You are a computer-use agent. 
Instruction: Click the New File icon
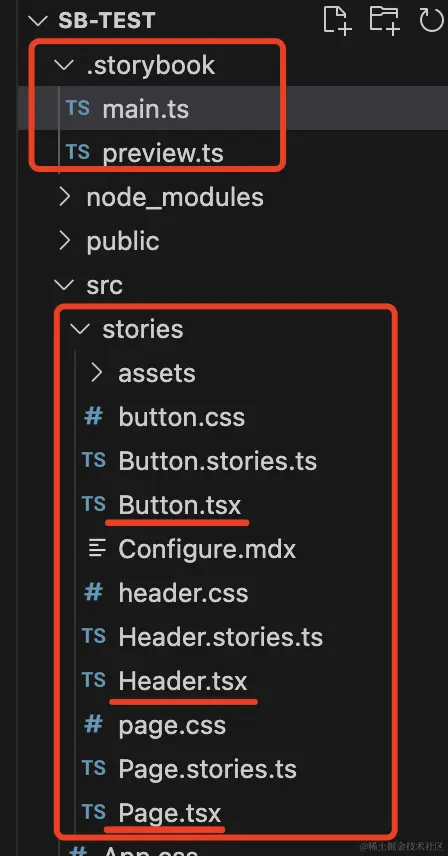(337, 21)
